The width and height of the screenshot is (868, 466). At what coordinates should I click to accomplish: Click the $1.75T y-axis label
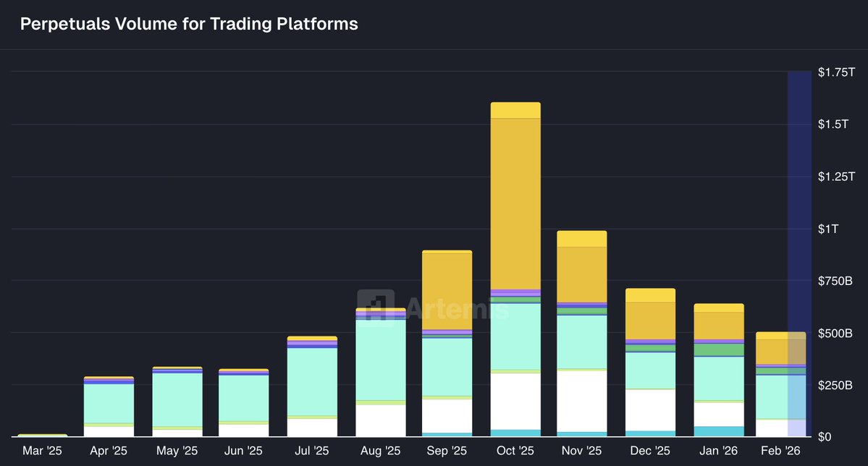click(x=836, y=72)
